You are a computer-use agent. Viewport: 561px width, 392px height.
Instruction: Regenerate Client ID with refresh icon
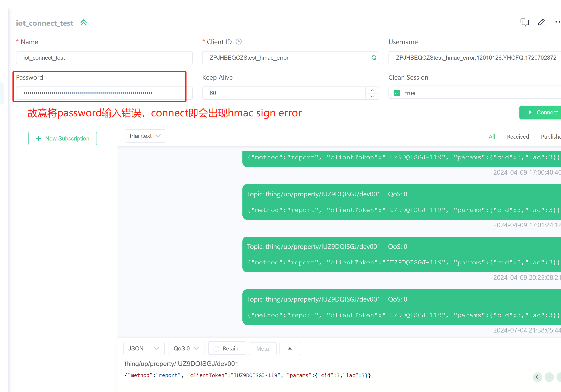coord(374,58)
